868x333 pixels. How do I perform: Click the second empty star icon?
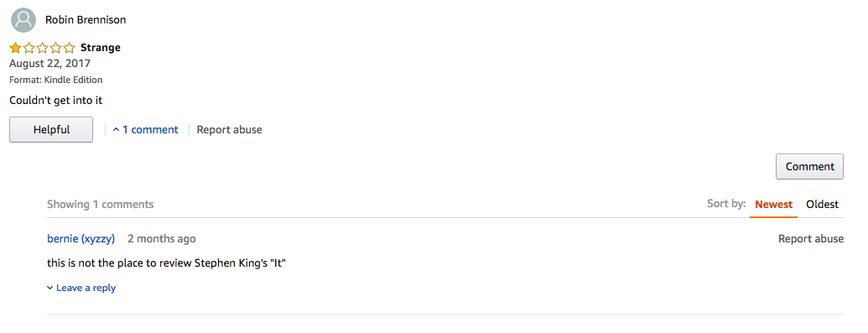(29, 48)
